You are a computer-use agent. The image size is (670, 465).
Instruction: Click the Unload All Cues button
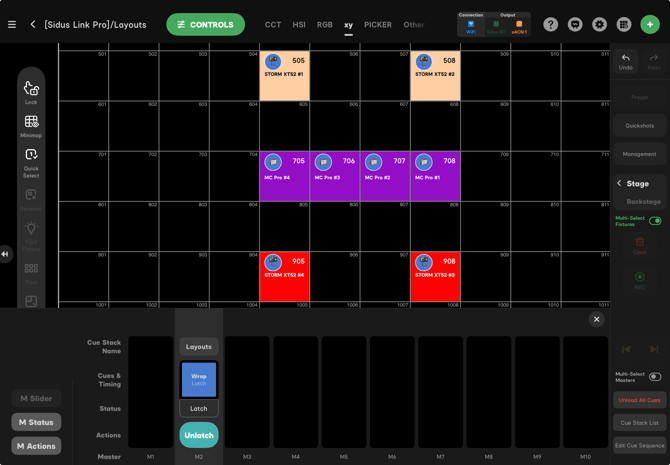[x=639, y=400]
